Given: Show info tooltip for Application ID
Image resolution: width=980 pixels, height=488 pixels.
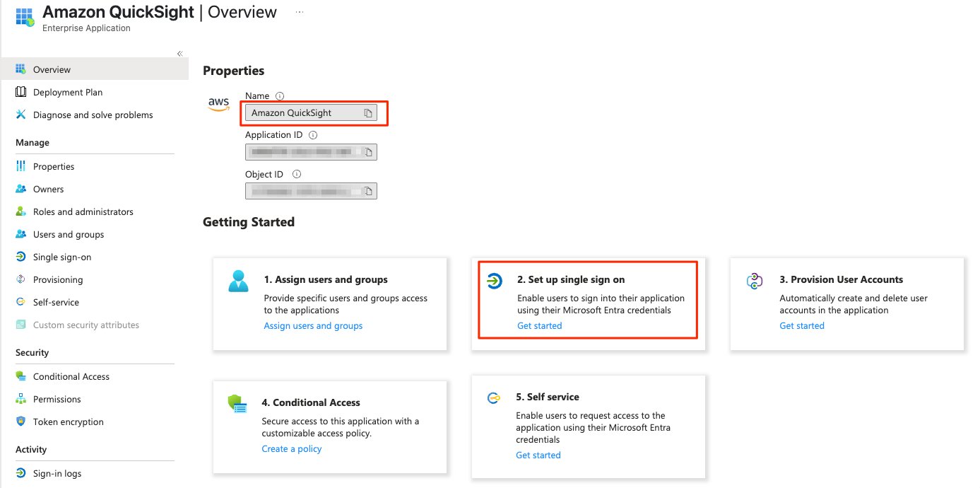Looking at the screenshot, I should coord(313,135).
